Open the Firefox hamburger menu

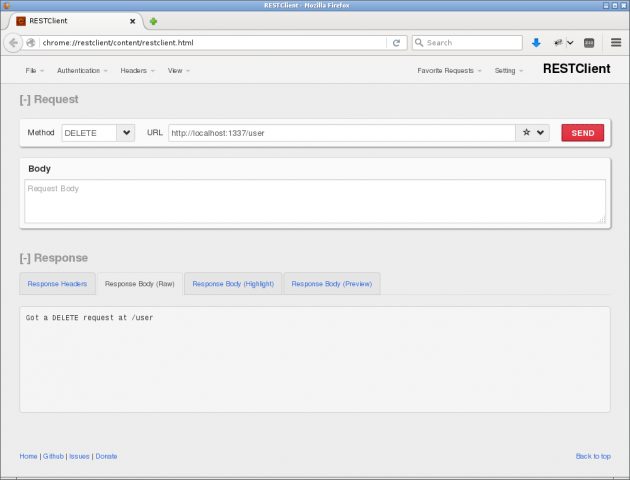pyautogui.click(x=616, y=42)
